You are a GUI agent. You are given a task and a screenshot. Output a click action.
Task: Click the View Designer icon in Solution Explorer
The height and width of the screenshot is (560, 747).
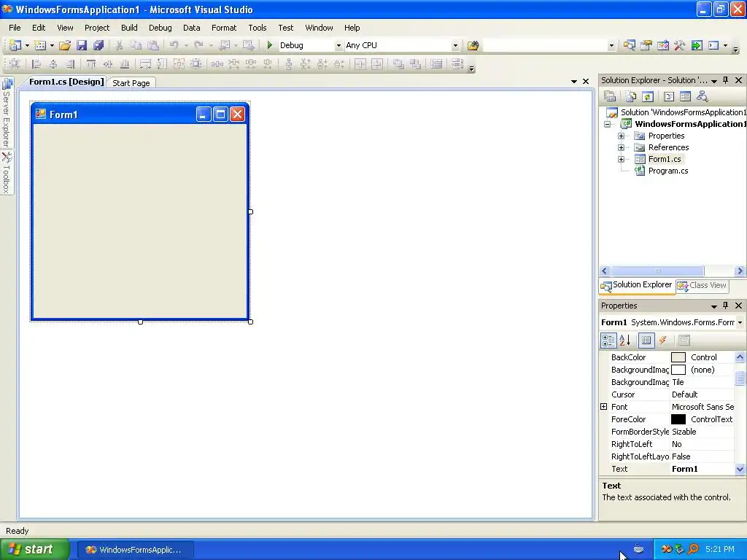[685, 97]
